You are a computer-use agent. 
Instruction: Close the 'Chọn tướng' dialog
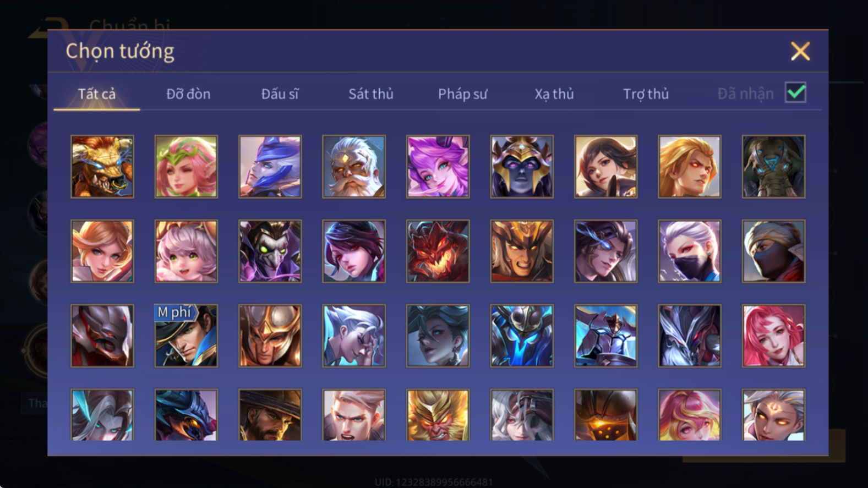click(800, 51)
